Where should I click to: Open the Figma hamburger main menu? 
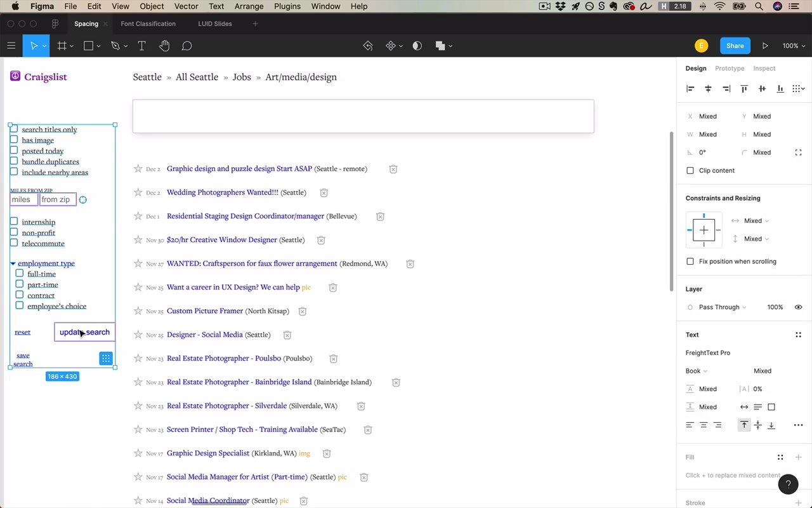pyautogui.click(x=11, y=46)
